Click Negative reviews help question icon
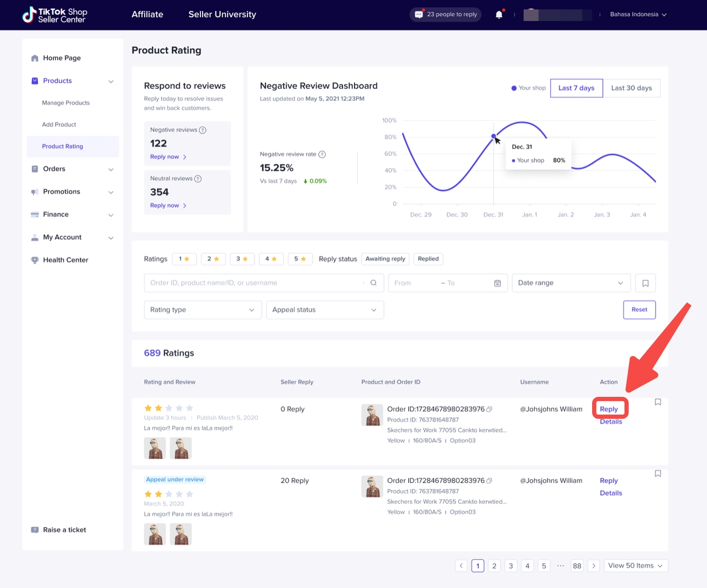Image resolution: width=707 pixels, height=588 pixels. click(203, 130)
